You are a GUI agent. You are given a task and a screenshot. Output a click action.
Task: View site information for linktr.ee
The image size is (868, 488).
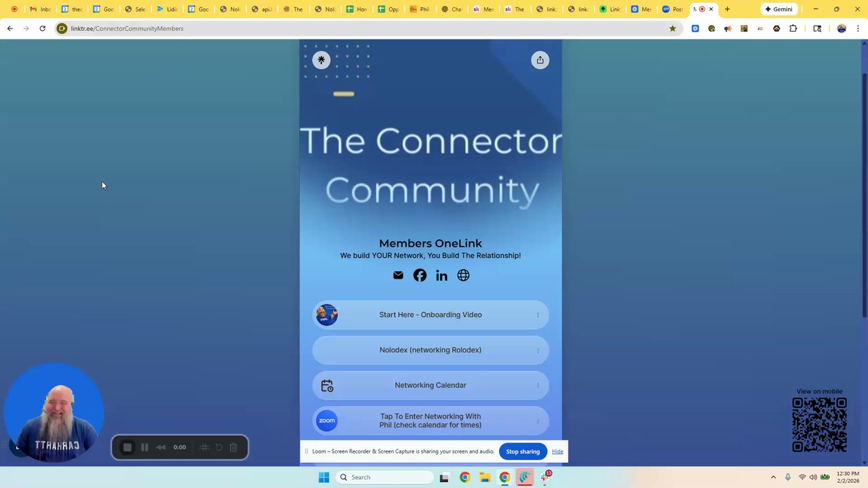coord(62,28)
